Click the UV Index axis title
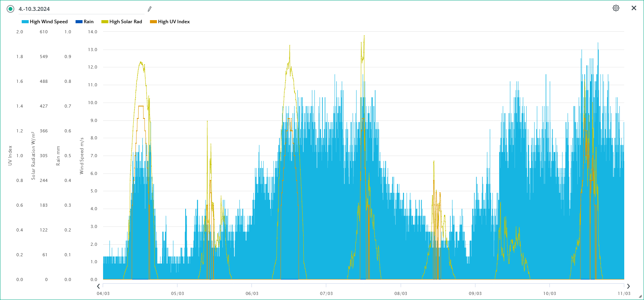644x300 pixels. click(x=10, y=156)
